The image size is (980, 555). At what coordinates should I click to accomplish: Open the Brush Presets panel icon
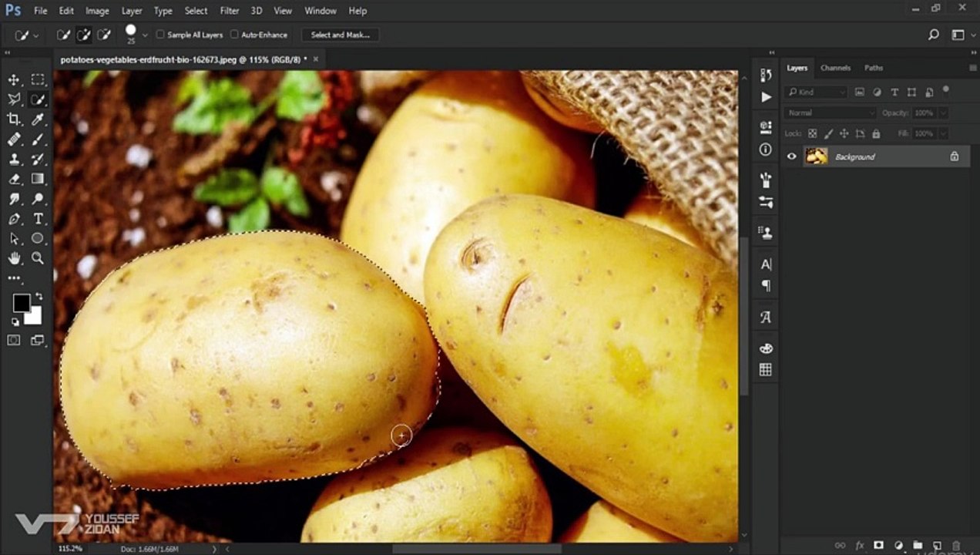766,180
